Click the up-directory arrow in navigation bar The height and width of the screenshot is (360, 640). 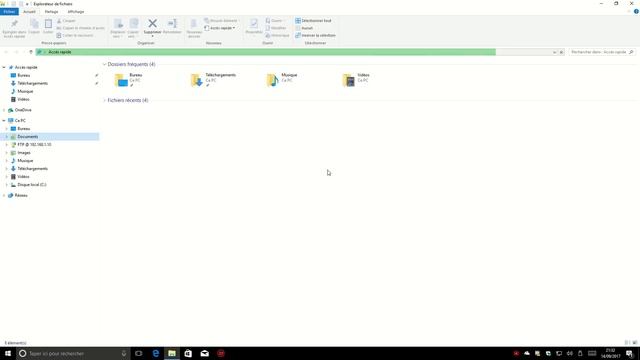(31, 52)
